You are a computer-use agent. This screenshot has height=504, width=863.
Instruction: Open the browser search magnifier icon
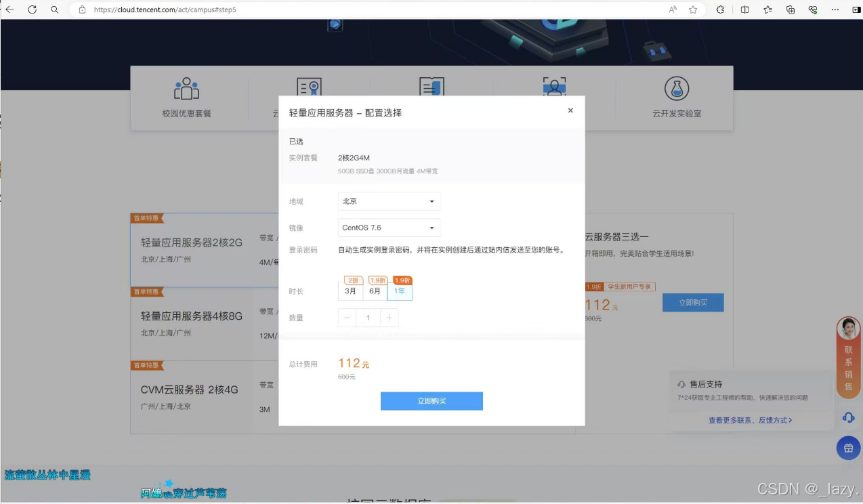coord(55,10)
